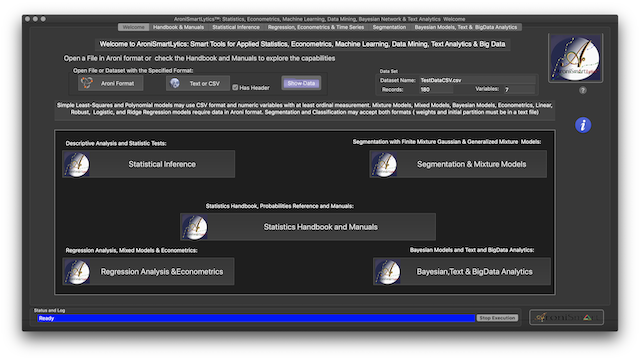Click the blue Ready status progress bar
The height and width of the screenshot is (360, 640).
(256, 318)
